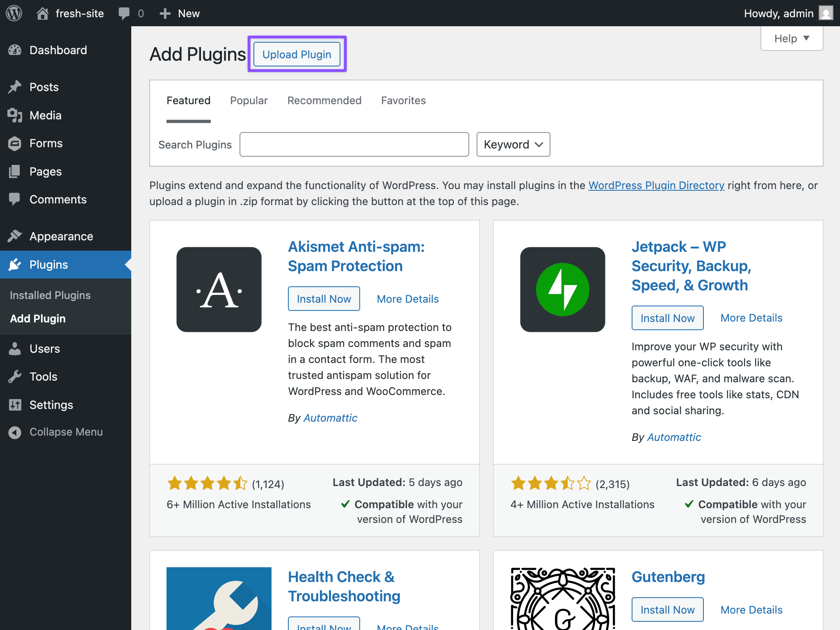Image resolution: width=840 pixels, height=630 pixels.
Task: Click Automattic author link under Akismet
Action: coord(331,418)
